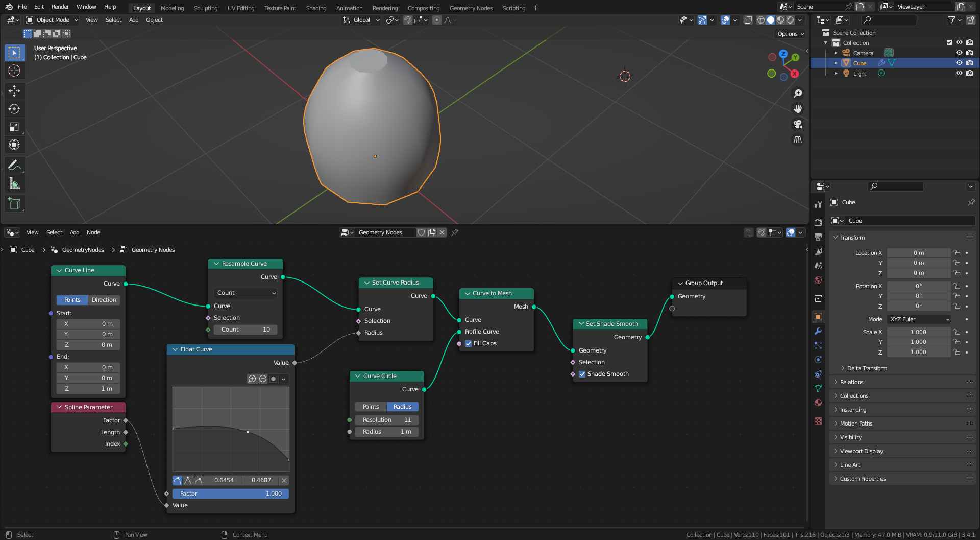
Task: Click the viewport pan hand icon
Action: point(798,109)
